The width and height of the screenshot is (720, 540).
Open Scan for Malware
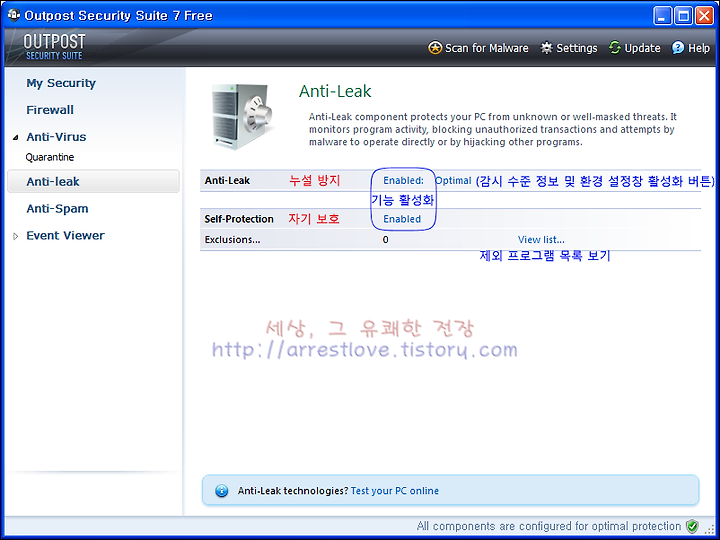[478, 48]
